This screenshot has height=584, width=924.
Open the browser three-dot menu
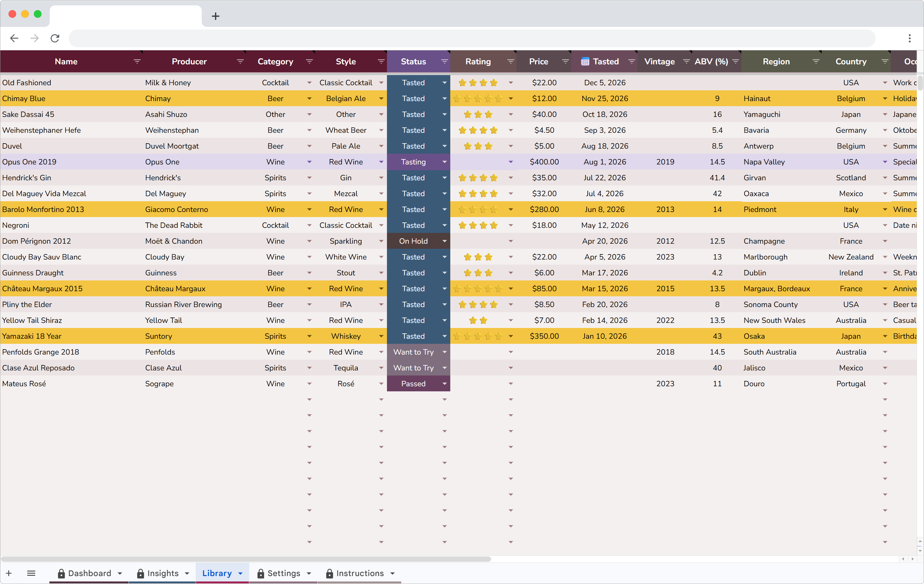[909, 38]
